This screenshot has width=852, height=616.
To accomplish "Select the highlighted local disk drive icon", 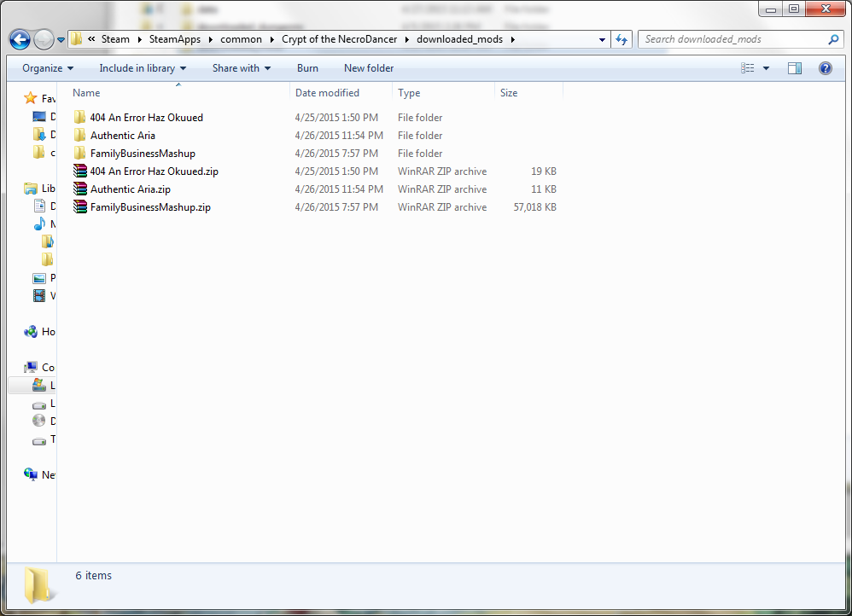I will click(x=39, y=385).
